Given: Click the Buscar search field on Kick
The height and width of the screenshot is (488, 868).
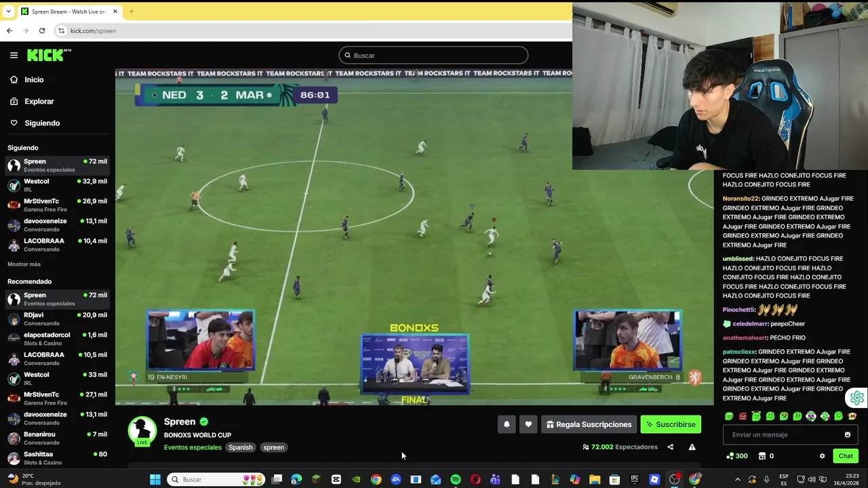Looking at the screenshot, I should click(433, 55).
